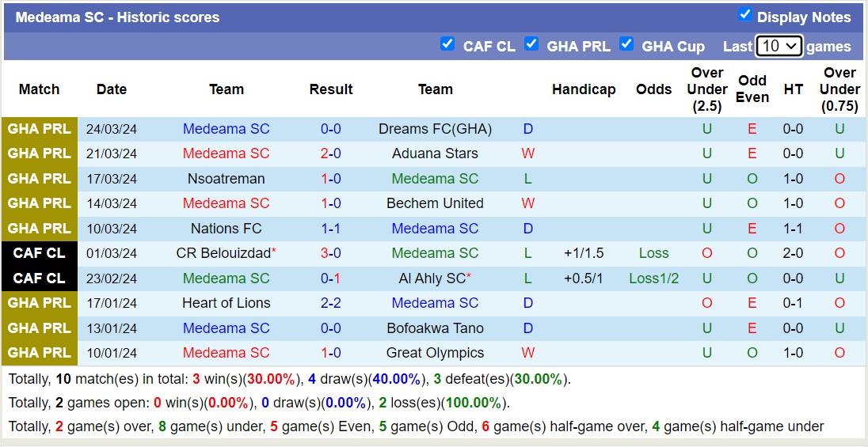Select Great Olympics team link

(x=435, y=353)
